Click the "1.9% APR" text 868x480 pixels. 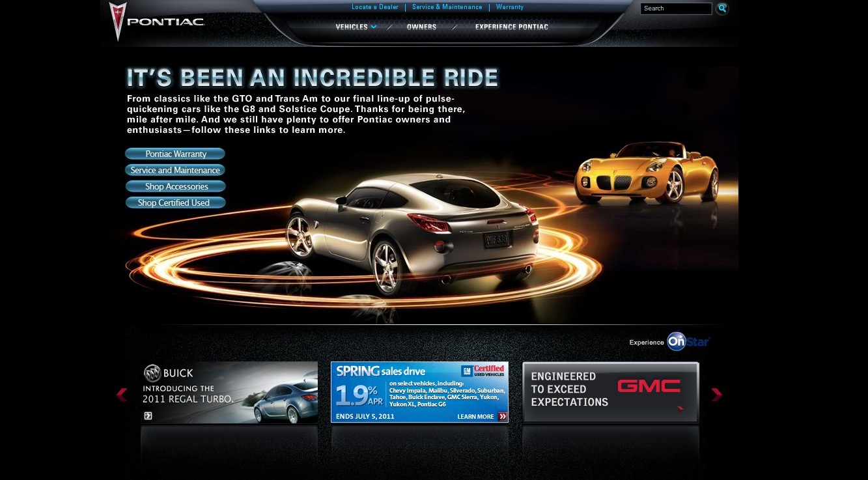tap(359, 395)
